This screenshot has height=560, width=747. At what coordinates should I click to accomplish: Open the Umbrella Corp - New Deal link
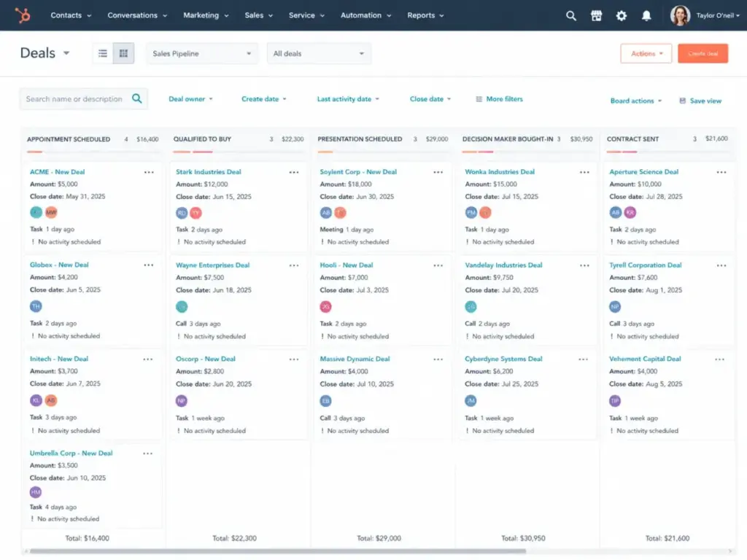click(x=71, y=454)
